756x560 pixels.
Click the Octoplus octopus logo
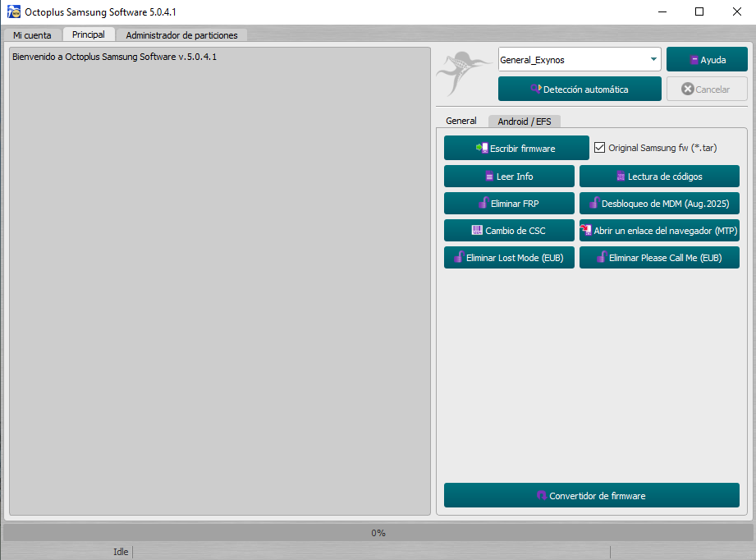pyautogui.click(x=465, y=73)
